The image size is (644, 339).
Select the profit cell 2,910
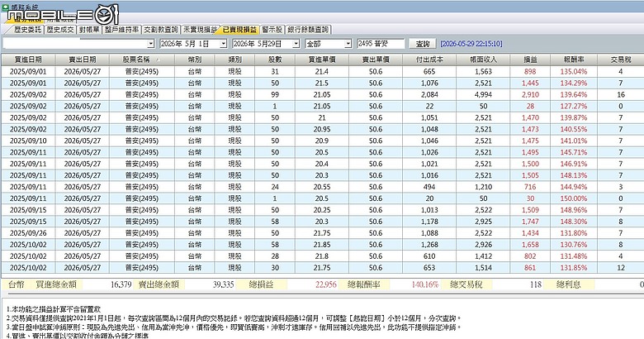pyautogui.click(x=530, y=94)
